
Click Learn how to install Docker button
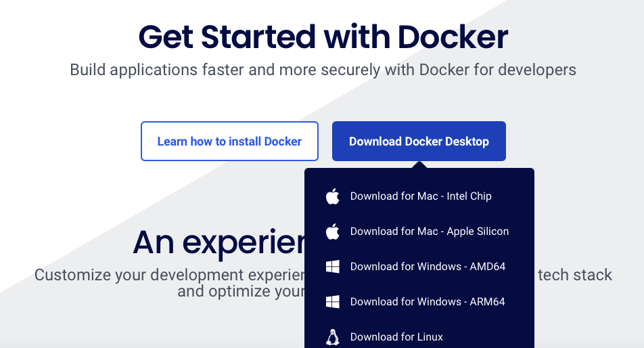pos(229,141)
